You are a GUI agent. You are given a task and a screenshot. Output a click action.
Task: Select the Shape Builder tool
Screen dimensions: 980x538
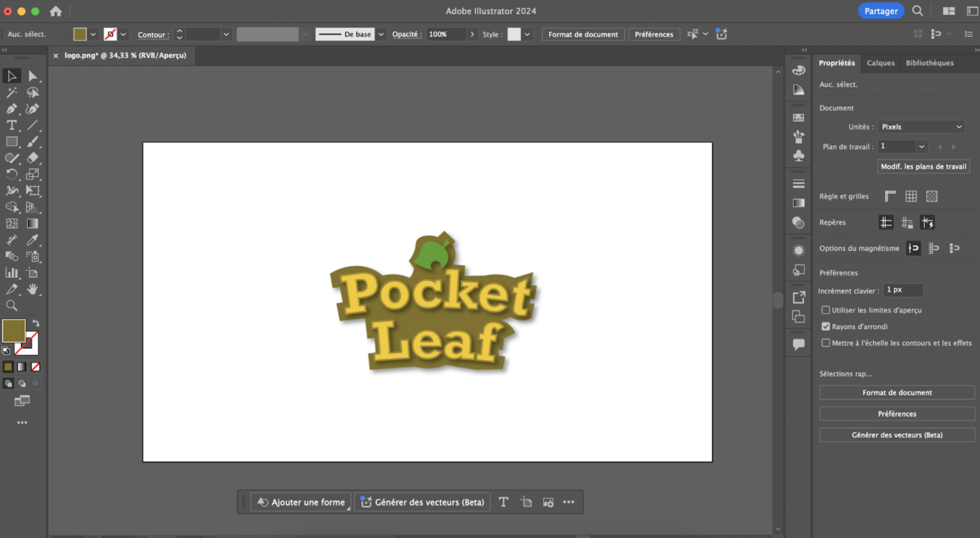click(x=12, y=207)
